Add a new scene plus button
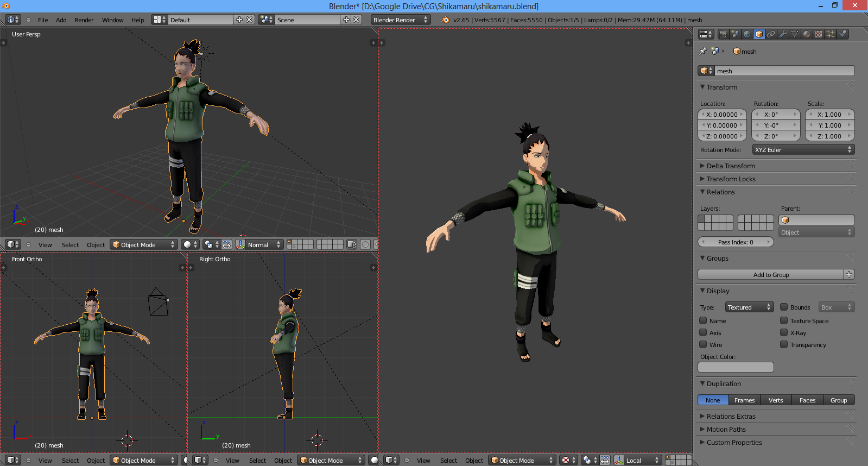 [346, 20]
